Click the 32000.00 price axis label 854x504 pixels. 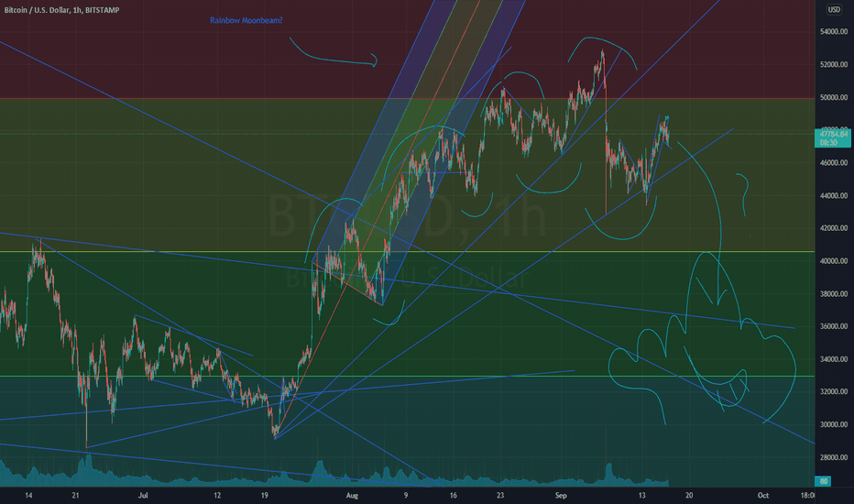tap(833, 392)
